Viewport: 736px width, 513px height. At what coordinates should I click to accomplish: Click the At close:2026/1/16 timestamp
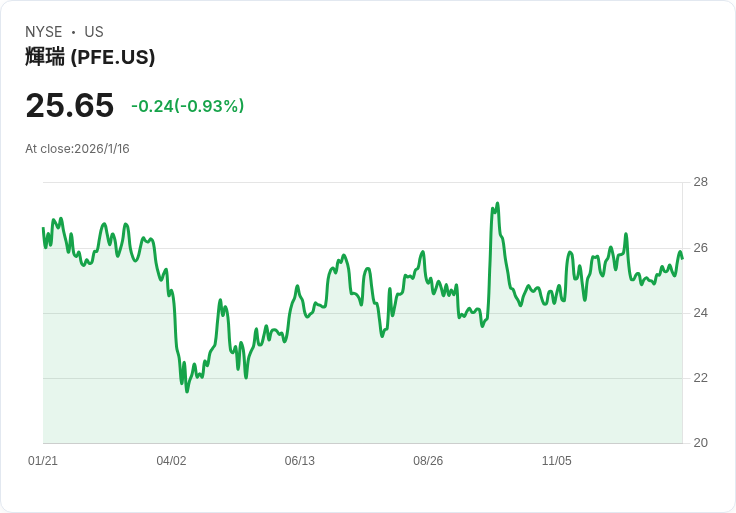[x=77, y=149]
